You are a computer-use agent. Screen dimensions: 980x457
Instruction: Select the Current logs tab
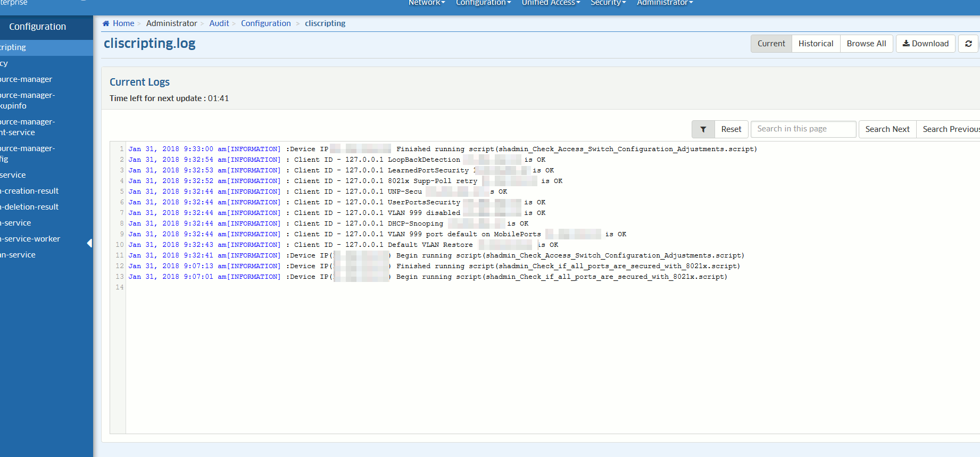[x=771, y=44]
